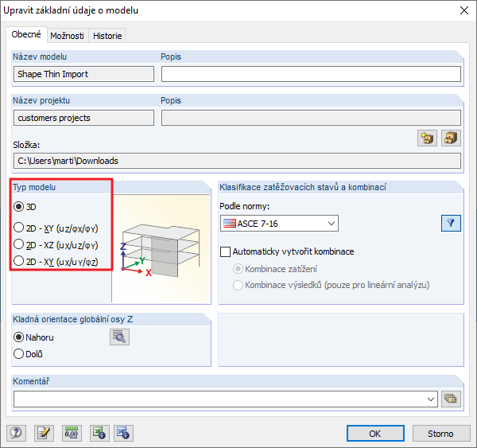Viewport: 477px width, 448px height.
Task: Expand the Komentář combo box arrow
Action: tap(430, 399)
